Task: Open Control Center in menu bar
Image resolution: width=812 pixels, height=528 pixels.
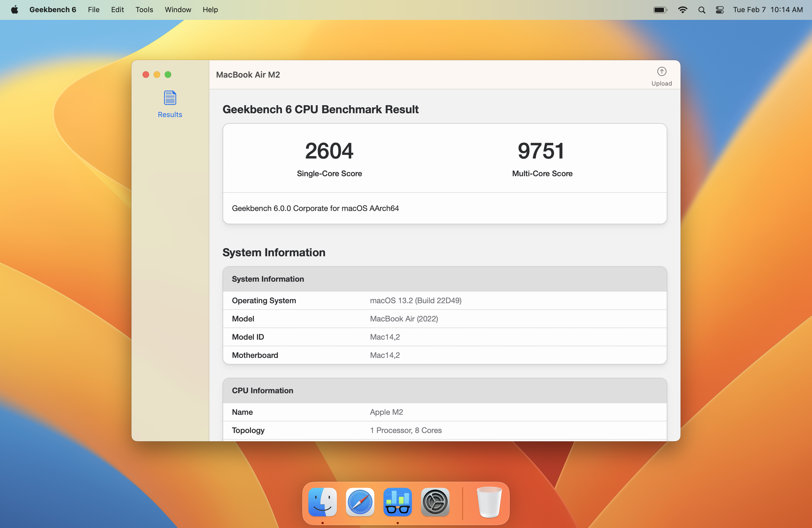Action: tap(719, 10)
